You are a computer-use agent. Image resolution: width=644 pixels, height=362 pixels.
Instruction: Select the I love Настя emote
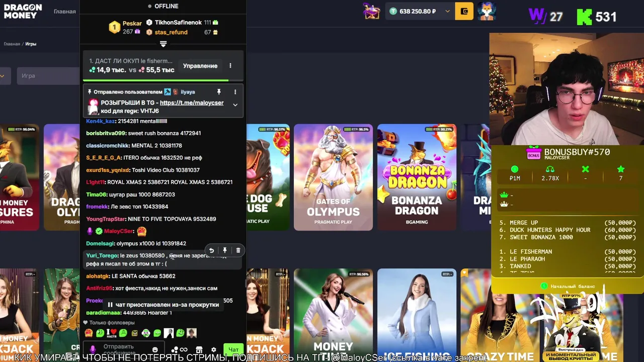click(x=112, y=333)
